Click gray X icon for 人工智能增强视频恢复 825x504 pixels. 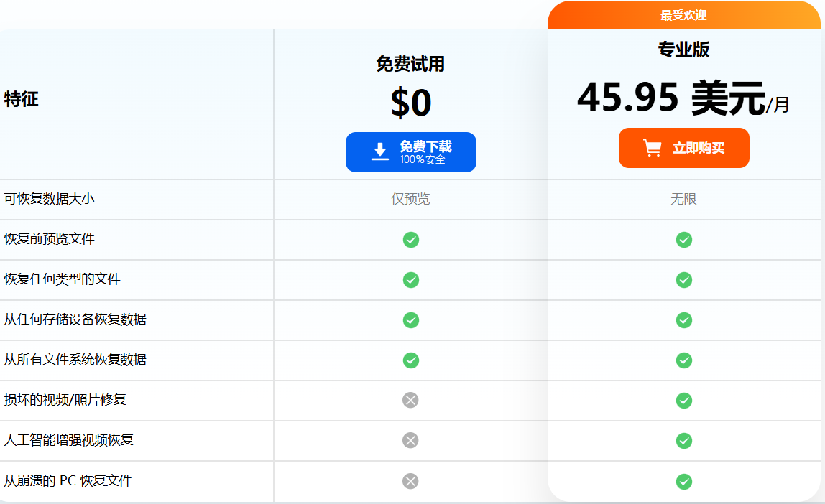(410, 441)
